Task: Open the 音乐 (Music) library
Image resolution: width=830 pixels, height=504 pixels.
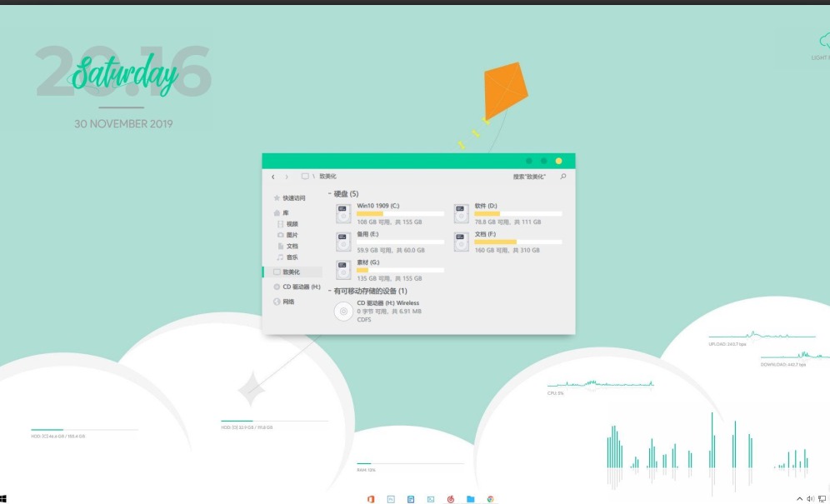Action: (287, 257)
